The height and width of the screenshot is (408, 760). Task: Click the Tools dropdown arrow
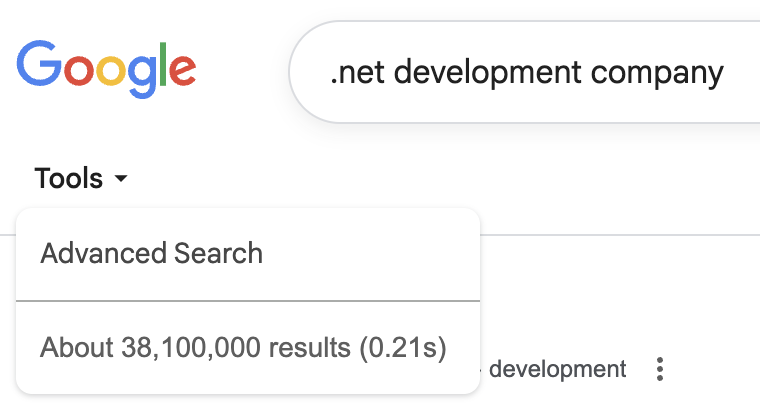point(121,178)
